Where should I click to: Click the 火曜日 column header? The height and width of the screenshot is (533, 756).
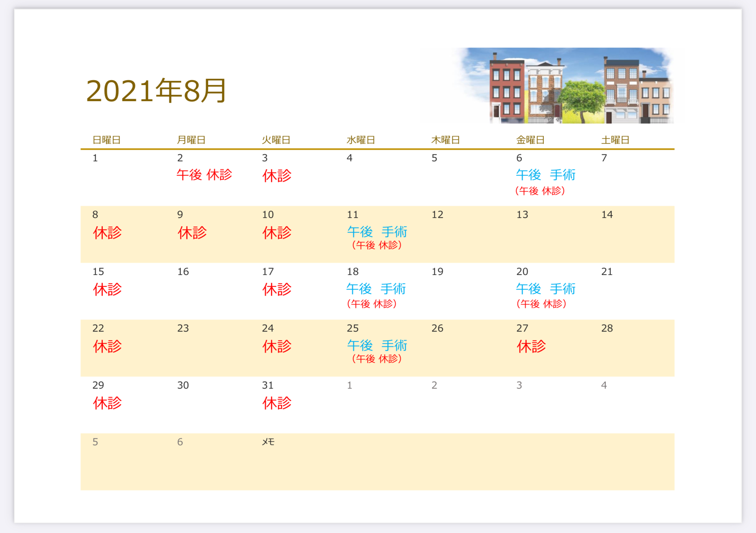pos(276,140)
